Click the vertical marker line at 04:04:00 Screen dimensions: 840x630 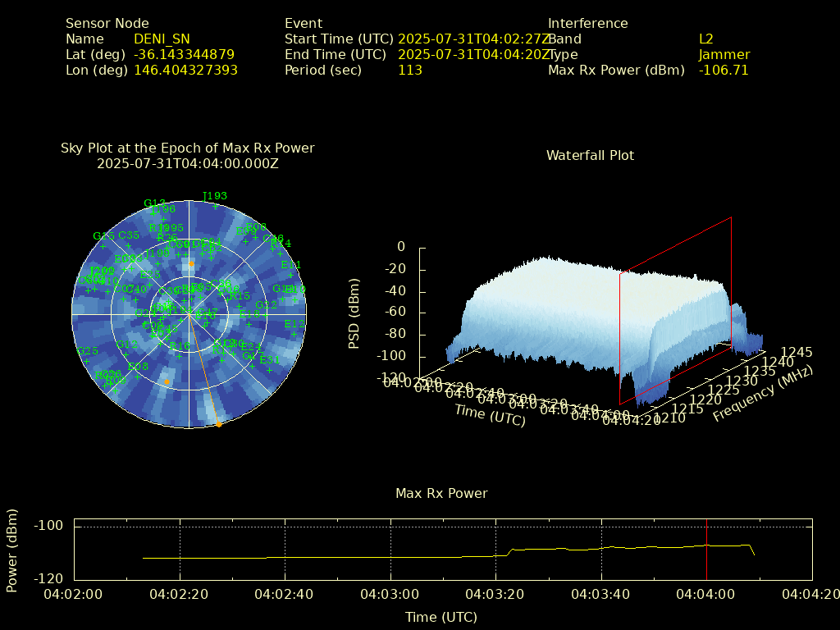click(706, 548)
